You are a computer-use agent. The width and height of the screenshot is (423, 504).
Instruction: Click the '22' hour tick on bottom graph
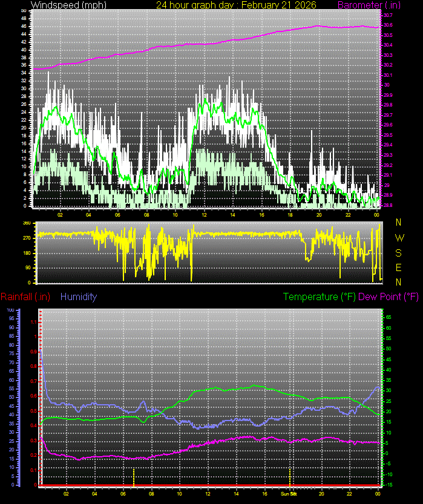pyautogui.click(x=348, y=494)
